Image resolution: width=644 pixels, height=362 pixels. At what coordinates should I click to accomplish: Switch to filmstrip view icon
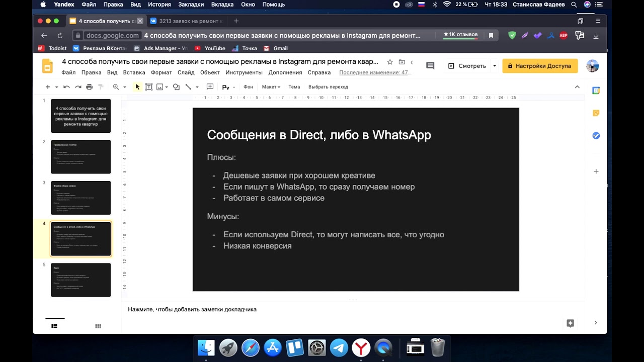[x=54, y=326]
